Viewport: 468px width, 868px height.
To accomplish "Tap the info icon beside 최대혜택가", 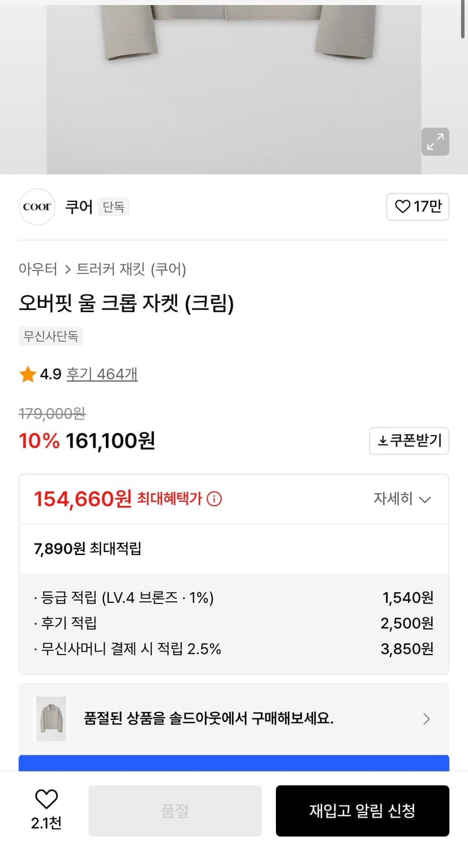I will (x=214, y=499).
